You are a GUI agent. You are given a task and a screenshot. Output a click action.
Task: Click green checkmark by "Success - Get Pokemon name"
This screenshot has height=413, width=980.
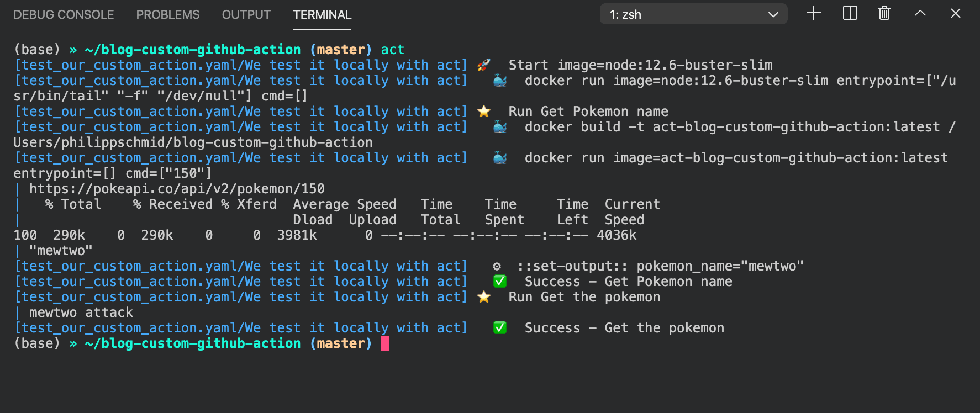pyautogui.click(x=500, y=282)
